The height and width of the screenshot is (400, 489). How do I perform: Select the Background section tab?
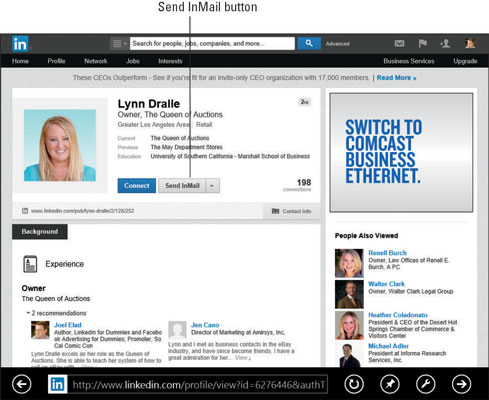pos(40,232)
